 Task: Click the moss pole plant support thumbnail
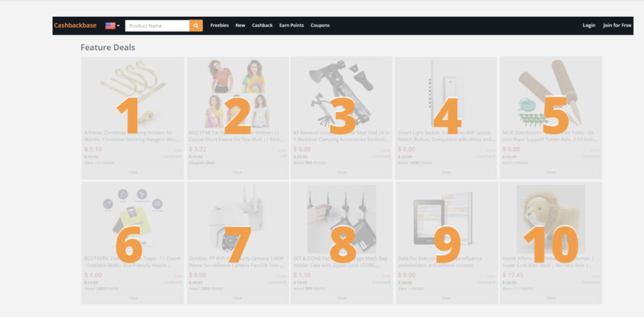click(551, 91)
